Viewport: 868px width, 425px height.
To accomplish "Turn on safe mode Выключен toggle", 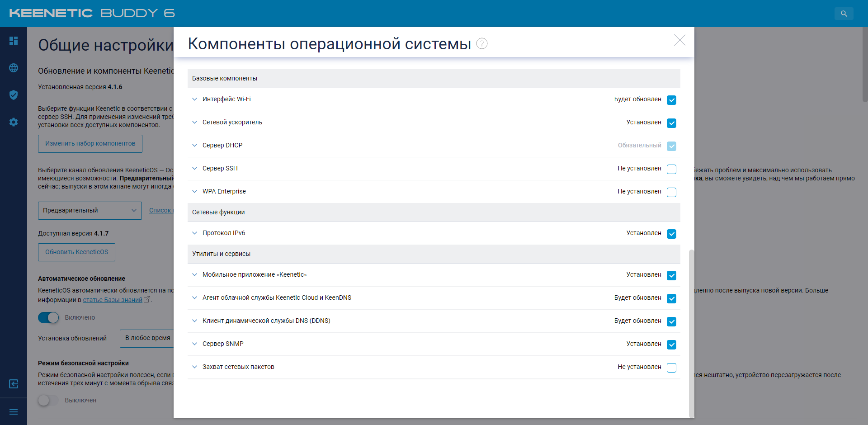I will (48, 400).
